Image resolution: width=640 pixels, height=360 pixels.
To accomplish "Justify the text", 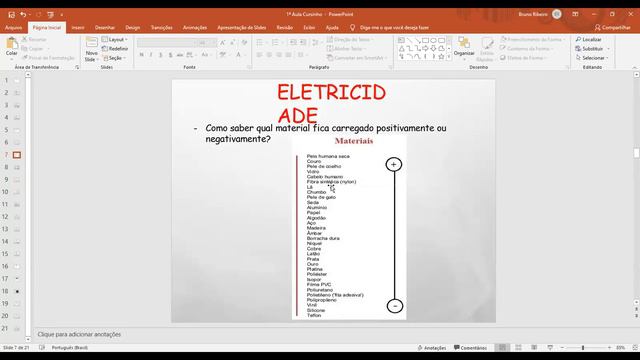I will [x=289, y=55].
